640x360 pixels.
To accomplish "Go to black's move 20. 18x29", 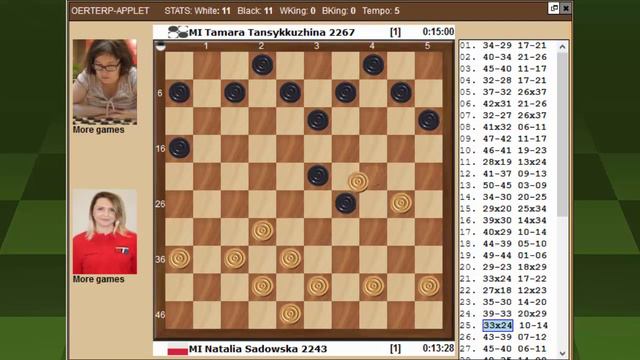I will tap(532, 267).
